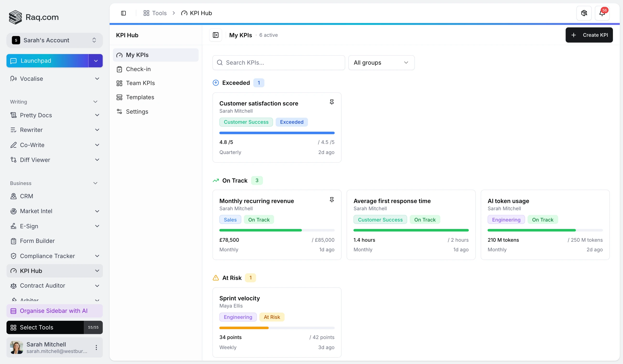This screenshot has height=364, width=623.
Task: Go to Tools via the breadcrumb
Action: pyautogui.click(x=159, y=13)
